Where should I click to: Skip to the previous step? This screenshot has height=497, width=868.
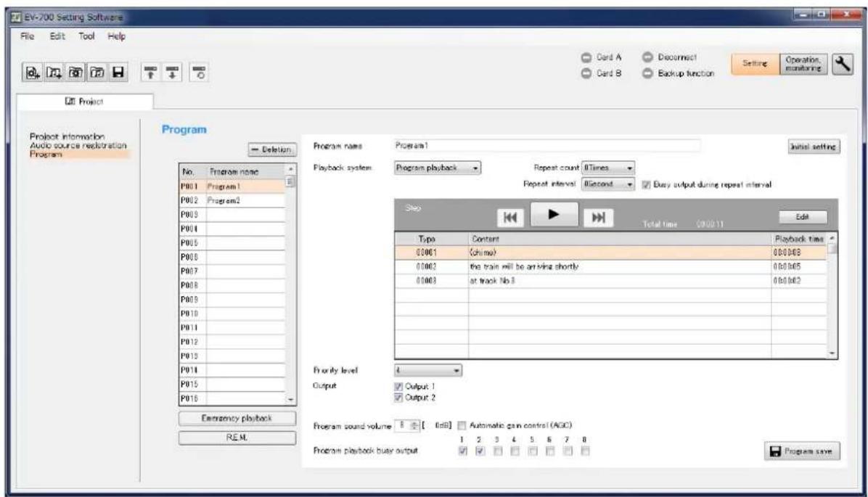509,218
